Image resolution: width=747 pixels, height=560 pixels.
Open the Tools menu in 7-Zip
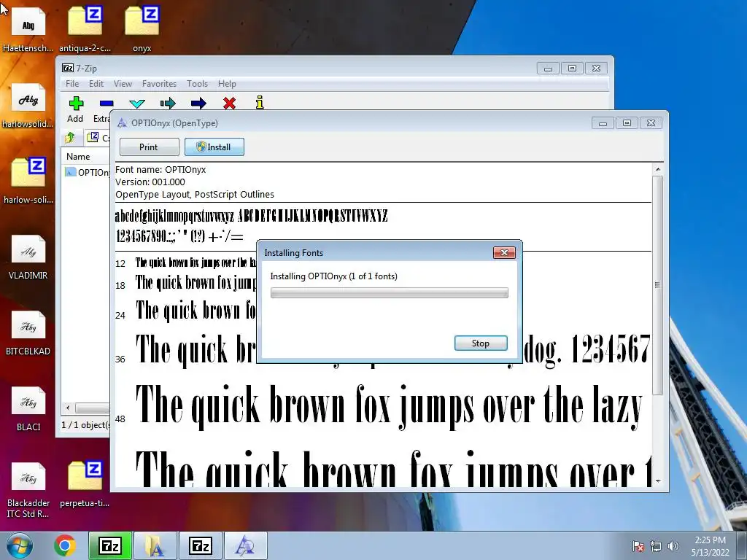[x=197, y=84]
